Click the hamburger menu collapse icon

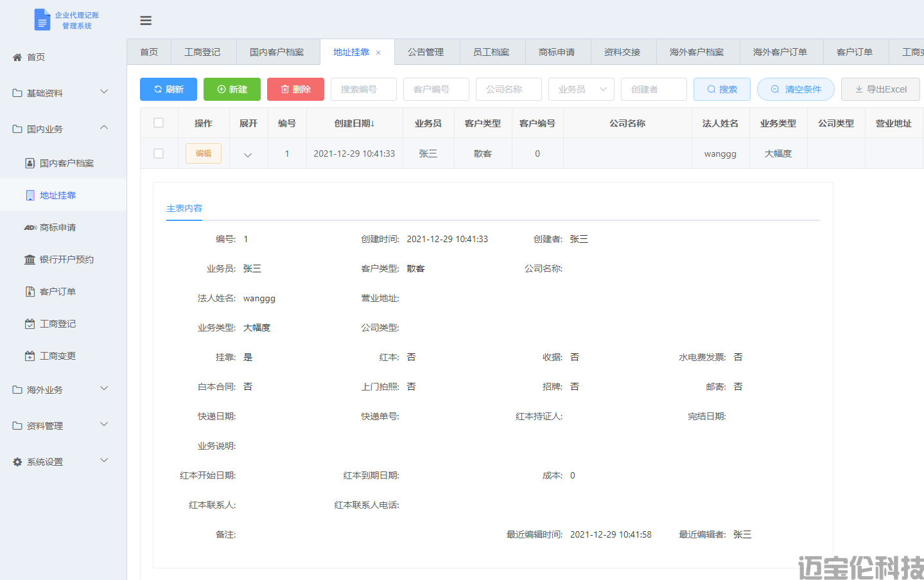[x=146, y=21]
